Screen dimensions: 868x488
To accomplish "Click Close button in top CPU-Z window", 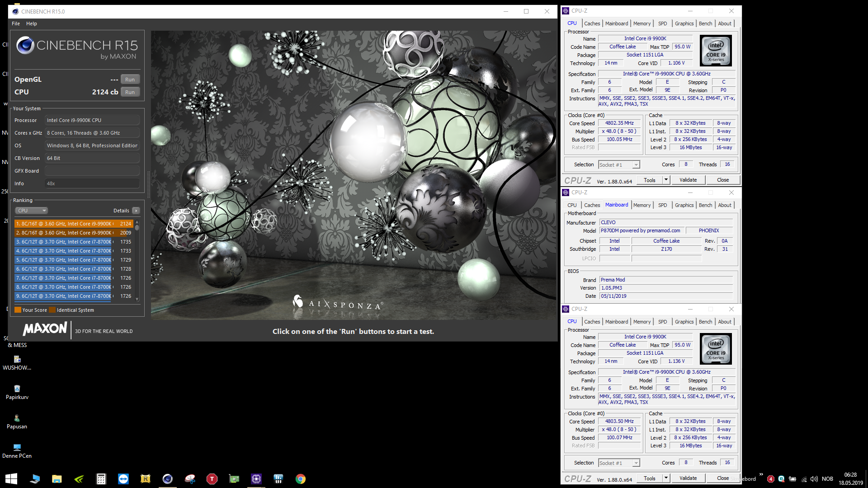I will [722, 180].
